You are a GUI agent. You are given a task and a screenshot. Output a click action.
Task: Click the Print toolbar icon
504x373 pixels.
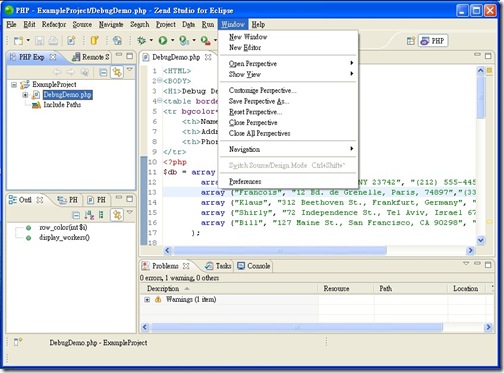pos(53,41)
